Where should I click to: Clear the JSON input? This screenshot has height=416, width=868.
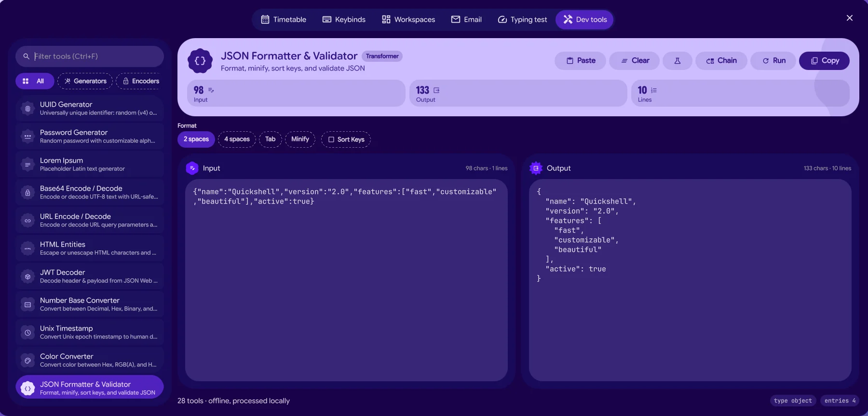point(635,61)
